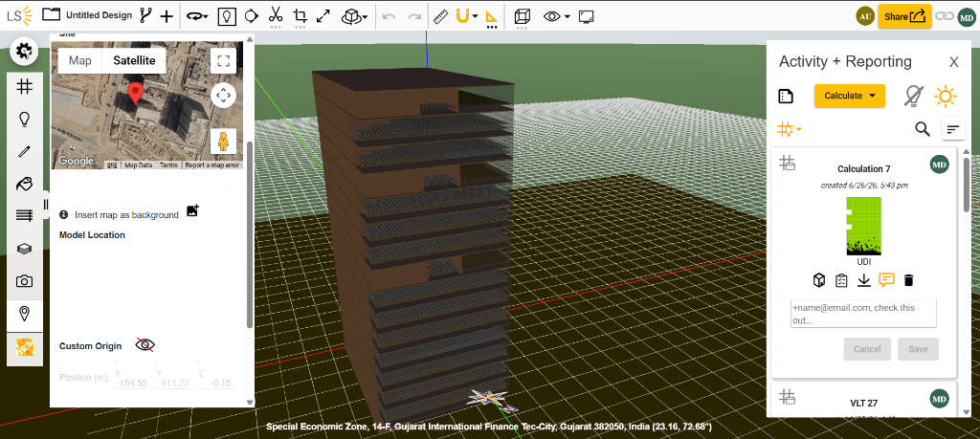
Task: Open the layers sidebar icon
Action: click(24, 249)
